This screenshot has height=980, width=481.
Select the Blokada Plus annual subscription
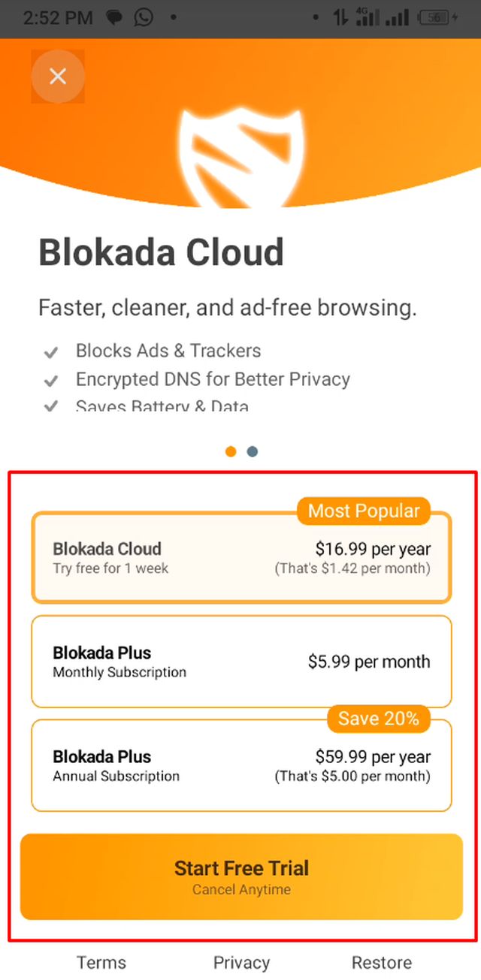click(240, 765)
